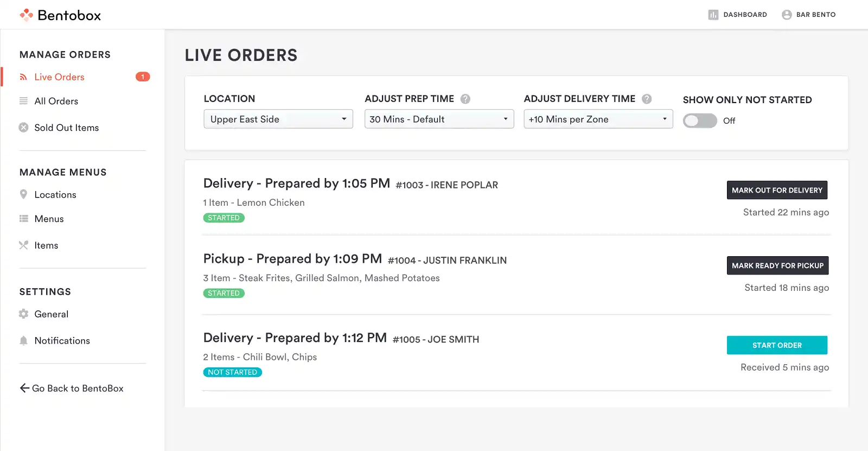Click the Adjust Prep Time help icon
The image size is (868, 451).
pos(465,99)
